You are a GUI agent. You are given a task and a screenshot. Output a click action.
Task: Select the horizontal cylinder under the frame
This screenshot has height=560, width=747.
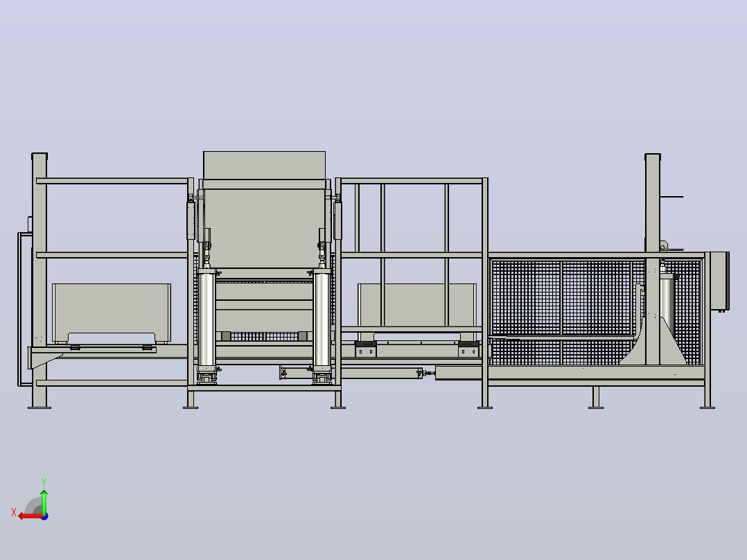coord(351,372)
